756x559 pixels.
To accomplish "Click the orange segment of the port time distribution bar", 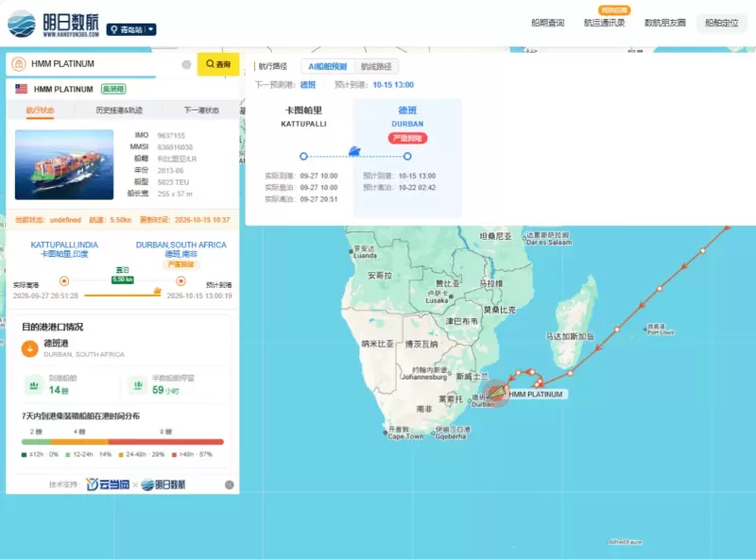I will point(79,442).
